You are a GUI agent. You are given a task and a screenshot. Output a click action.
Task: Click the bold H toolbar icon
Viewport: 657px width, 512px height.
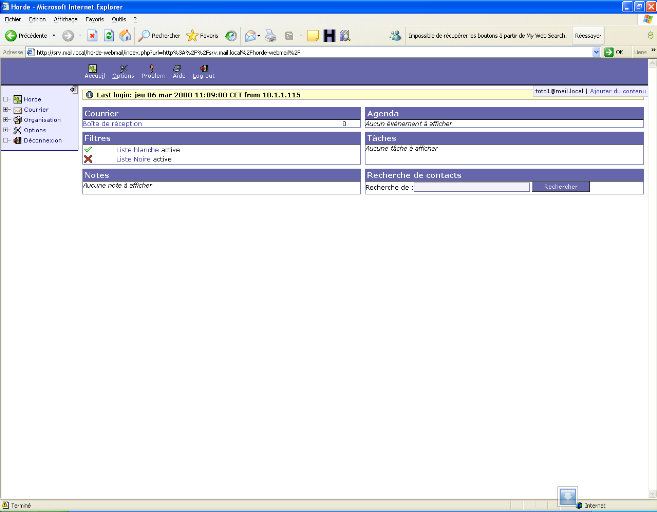click(329, 36)
